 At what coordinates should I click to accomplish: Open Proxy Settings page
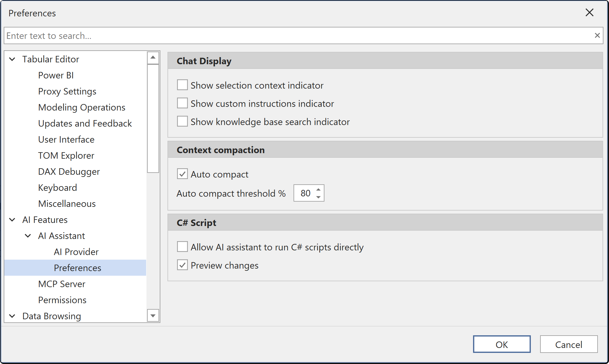67,91
